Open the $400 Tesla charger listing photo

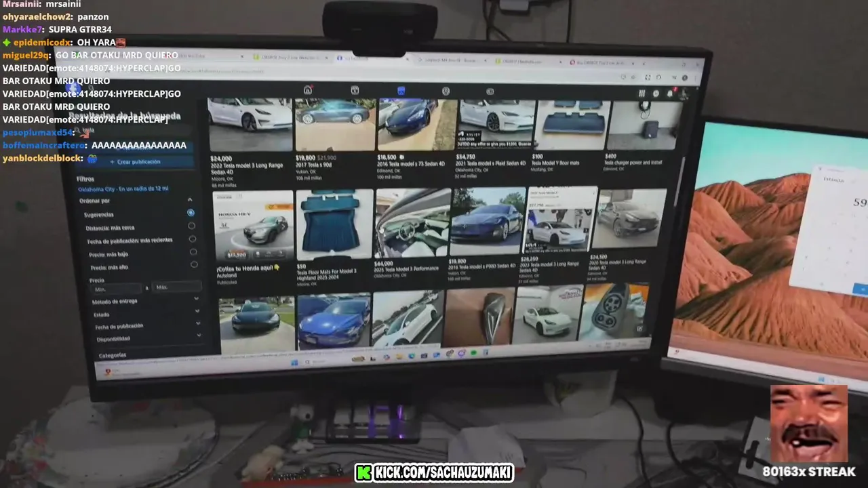(x=643, y=125)
